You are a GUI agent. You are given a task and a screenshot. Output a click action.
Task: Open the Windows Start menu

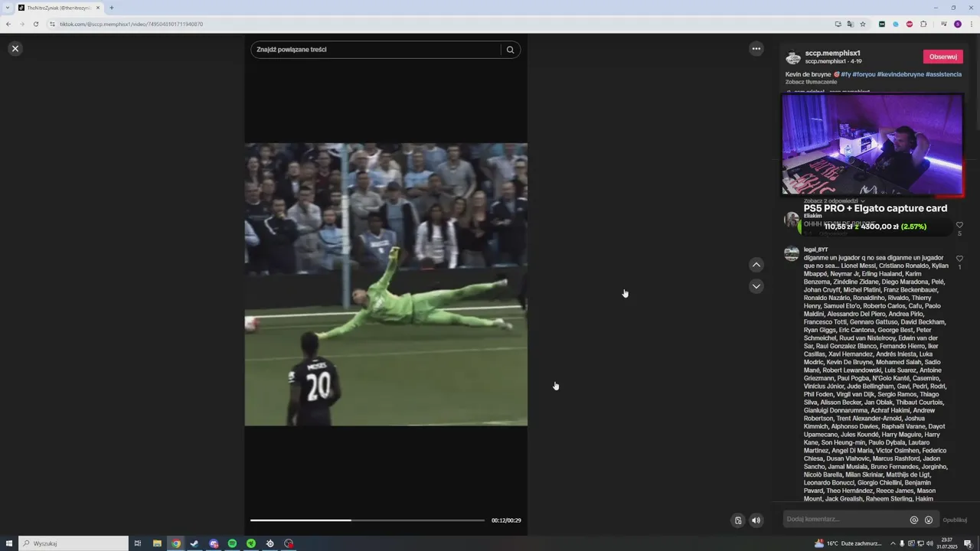pyautogui.click(x=8, y=543)
